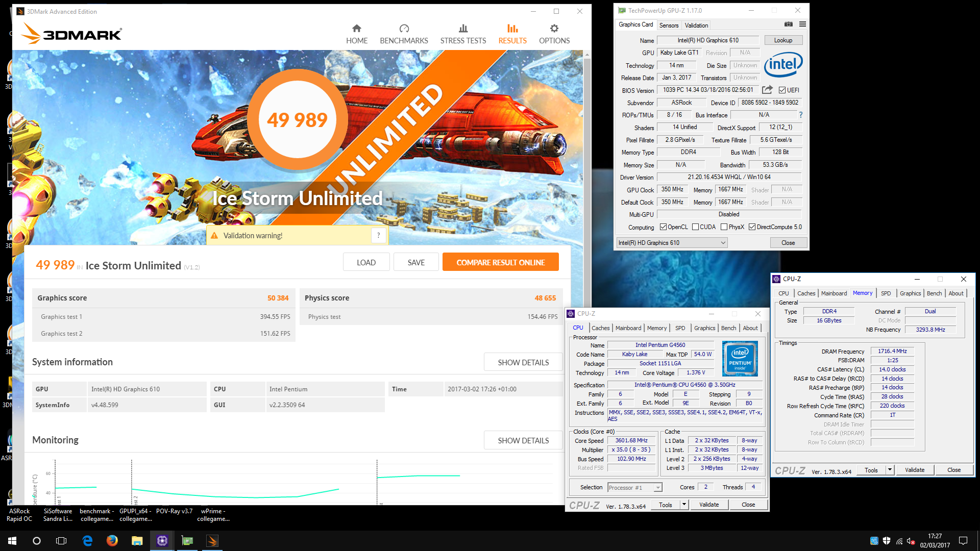Launch Firefox from taskbar

pos(112,541)
